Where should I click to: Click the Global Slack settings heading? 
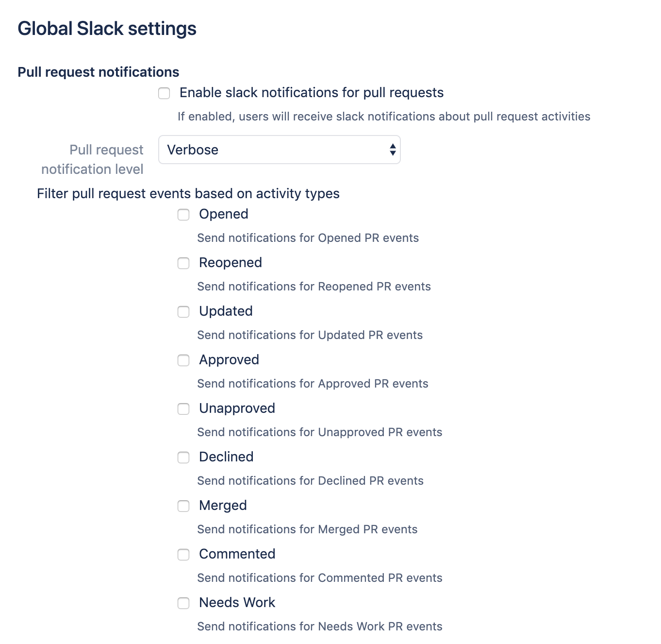[107, 29]
